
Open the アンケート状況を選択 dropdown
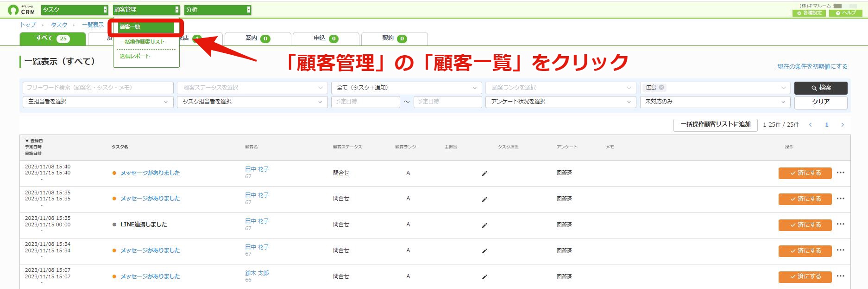pyautogui.click(x=560, y=102)
